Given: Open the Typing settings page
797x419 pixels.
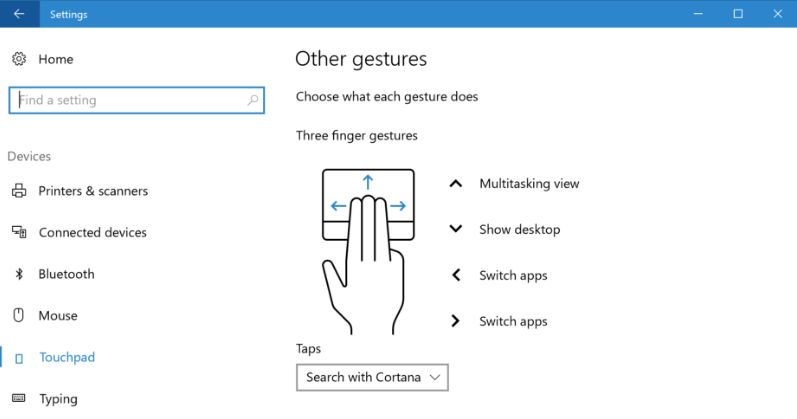Looking at the screenshot, I should (58, 399).
